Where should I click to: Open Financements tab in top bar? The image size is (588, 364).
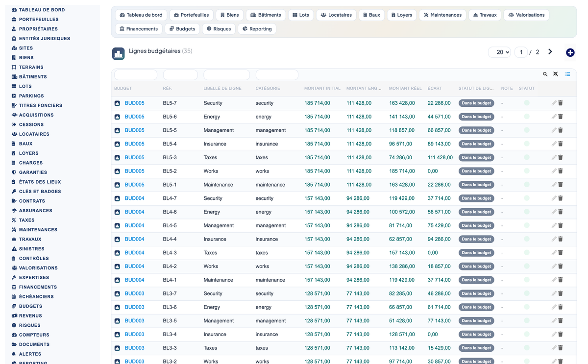point(139,29)
